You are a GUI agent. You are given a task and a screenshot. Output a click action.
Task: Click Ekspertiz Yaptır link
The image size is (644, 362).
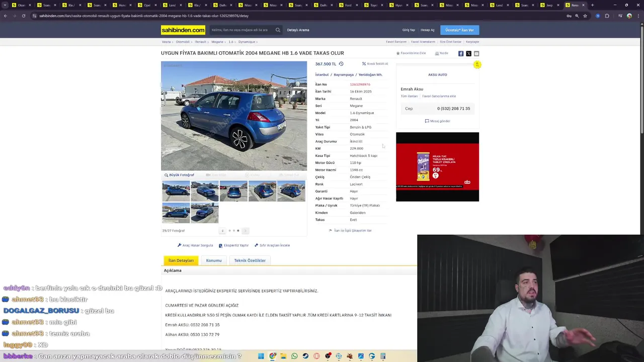click(234, 245)
